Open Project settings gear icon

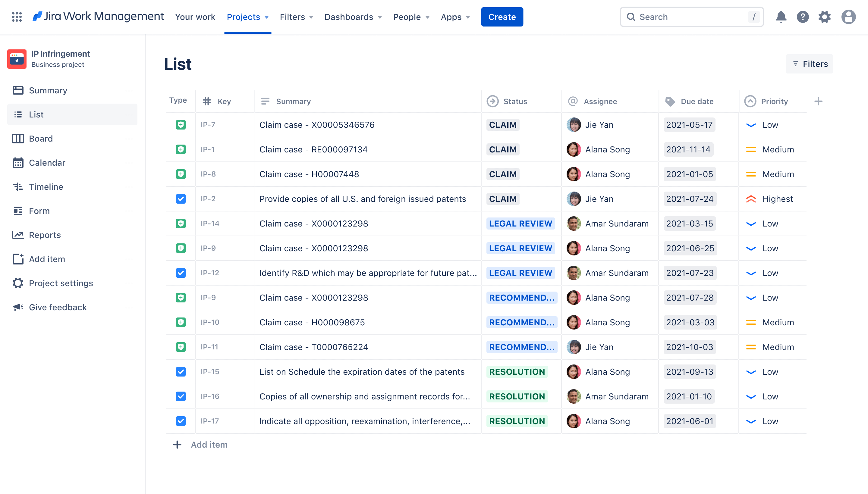(x=17, y=283)
